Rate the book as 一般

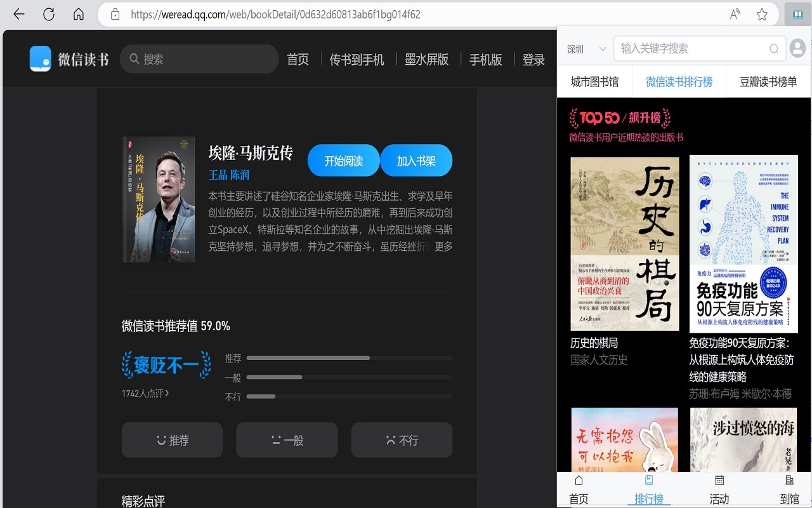287,440
